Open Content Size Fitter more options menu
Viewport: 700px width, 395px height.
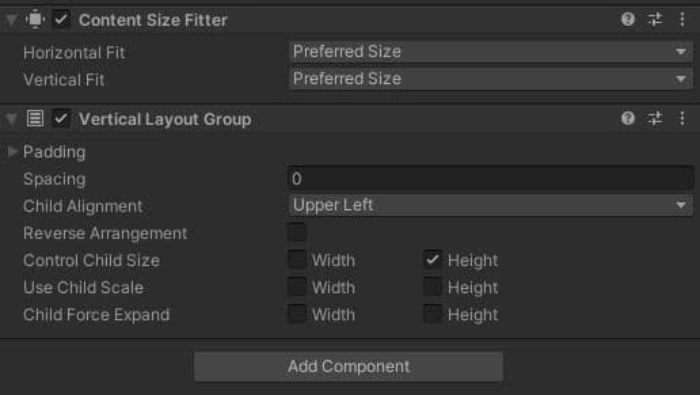coord(682,19)
